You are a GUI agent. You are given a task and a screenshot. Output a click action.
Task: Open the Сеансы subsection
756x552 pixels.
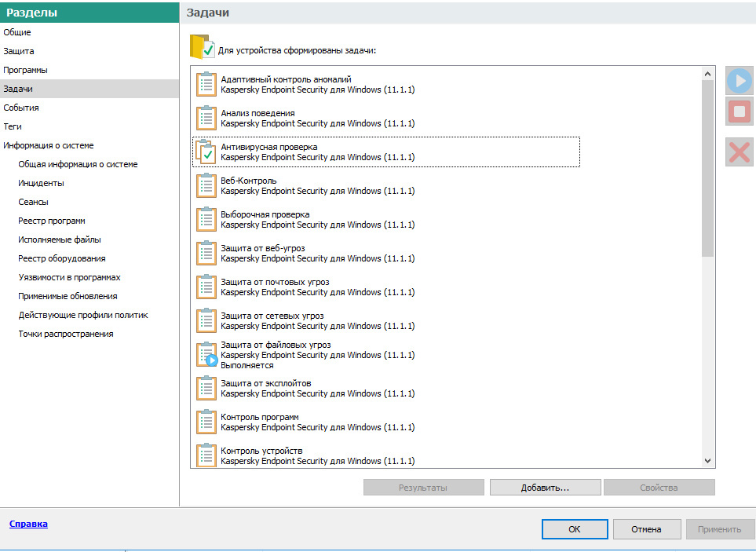[33, 202]
